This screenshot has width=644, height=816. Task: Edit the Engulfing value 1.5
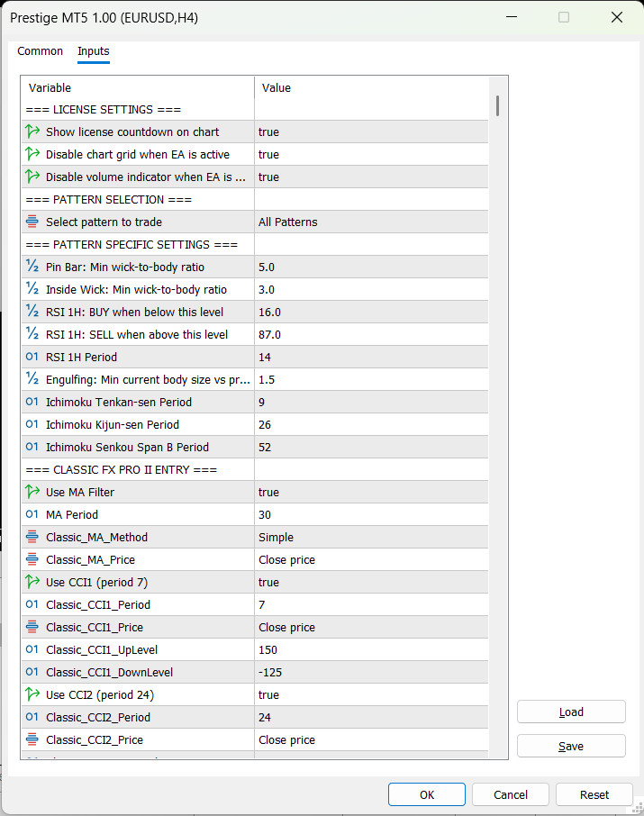(371, 379)
